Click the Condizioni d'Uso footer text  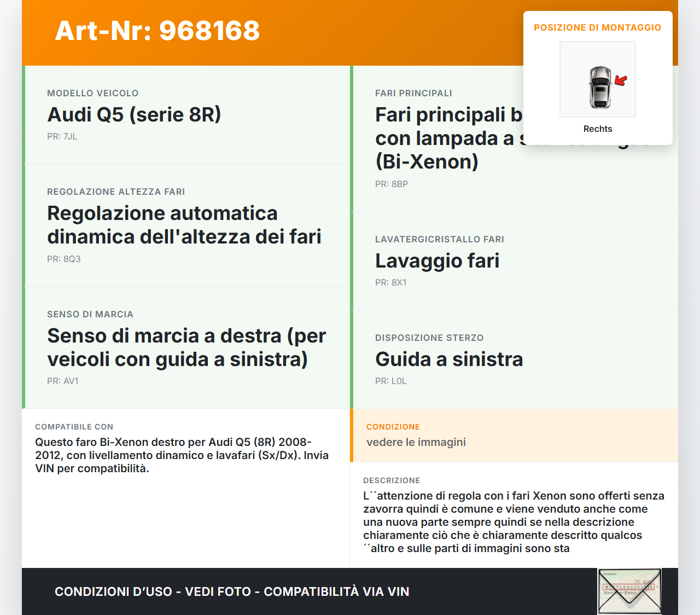point(232,591)
